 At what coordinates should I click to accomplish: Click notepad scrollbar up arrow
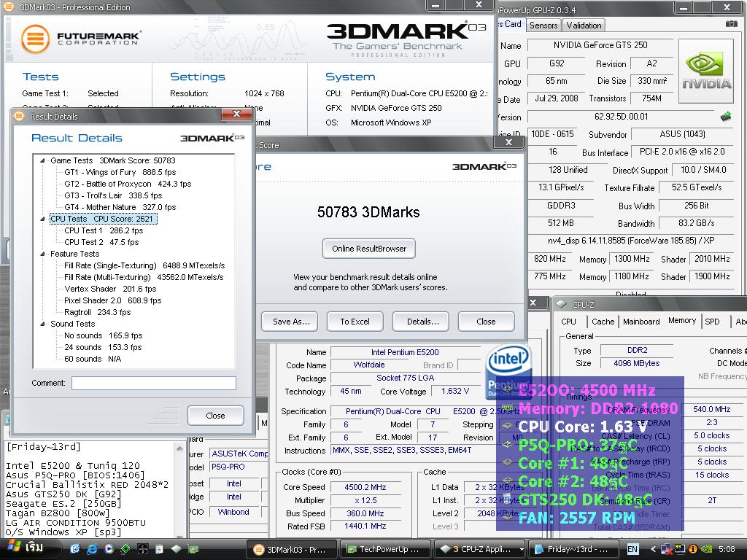point(179,448)
